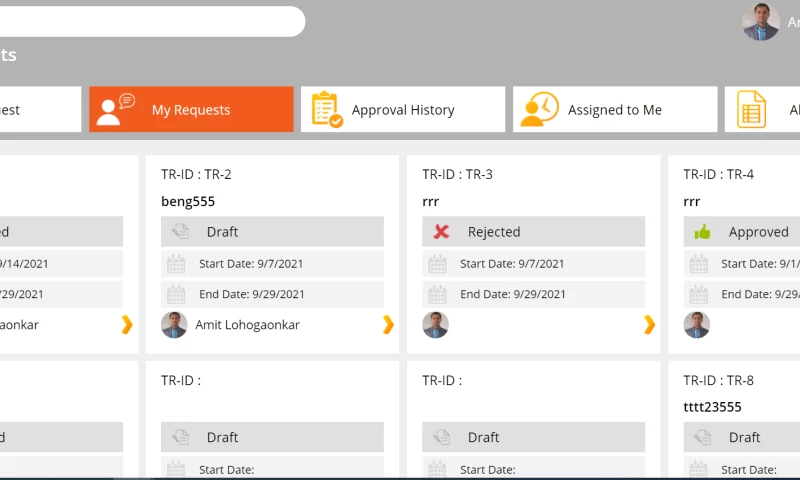
Task: Click the green thumbs-up Approved icon
Action: pyautogui.click(x=703, y=232)
